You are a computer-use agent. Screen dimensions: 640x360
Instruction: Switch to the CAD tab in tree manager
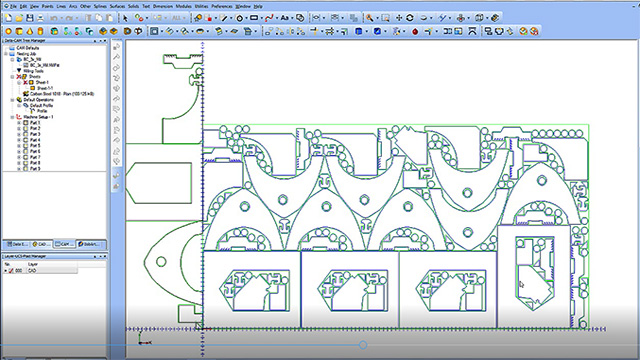pos(41,244)
